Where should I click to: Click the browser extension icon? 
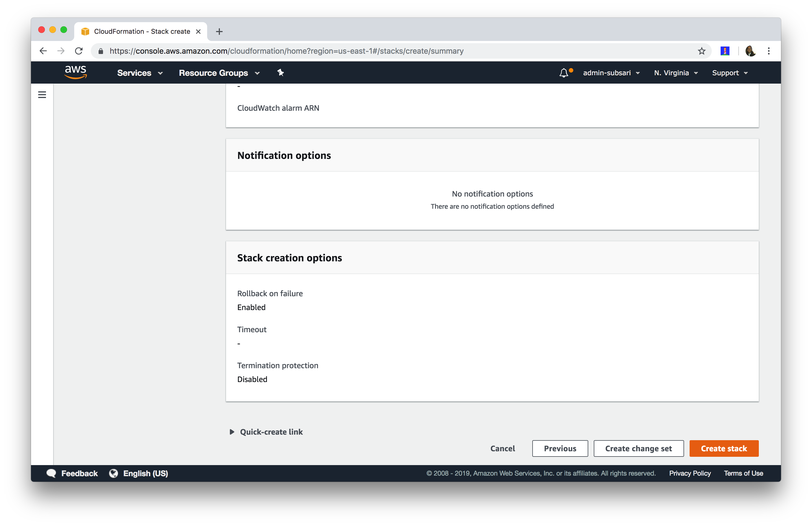[x=725, y=51]
